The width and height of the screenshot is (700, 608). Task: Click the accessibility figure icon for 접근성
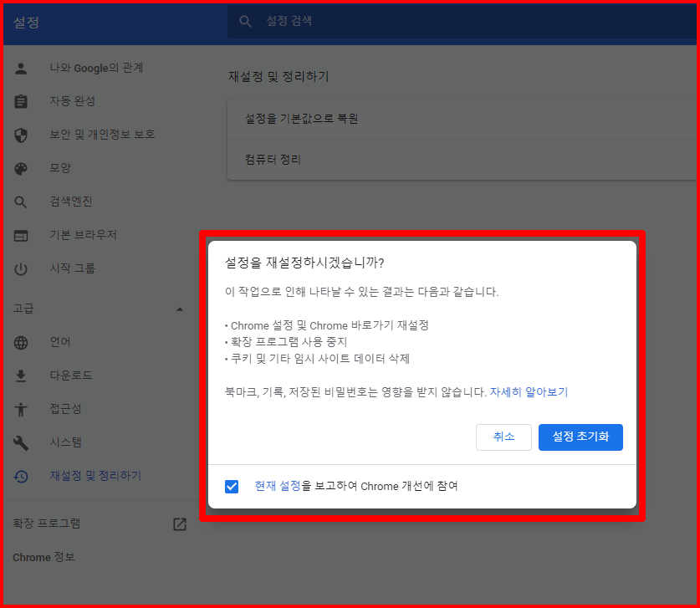pos(21,409)
